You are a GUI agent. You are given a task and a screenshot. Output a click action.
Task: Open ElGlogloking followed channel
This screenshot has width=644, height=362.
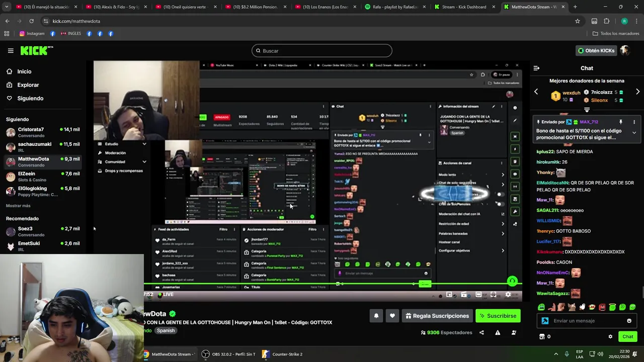click(42, 191)
